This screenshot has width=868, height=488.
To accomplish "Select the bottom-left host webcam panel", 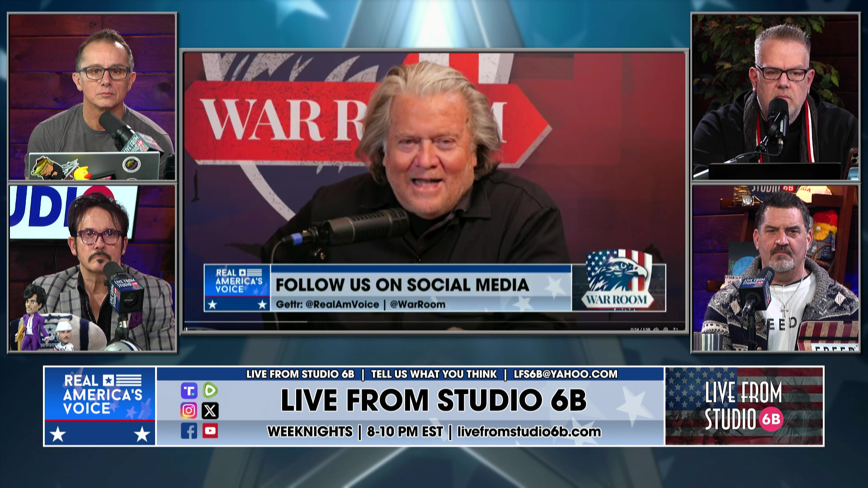I will pyautogui.click(x=93, y=268).
